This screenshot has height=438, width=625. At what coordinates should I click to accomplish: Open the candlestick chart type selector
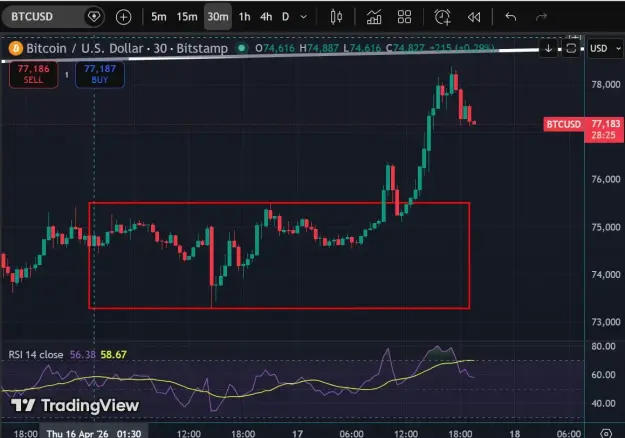(x=336, y=17)
